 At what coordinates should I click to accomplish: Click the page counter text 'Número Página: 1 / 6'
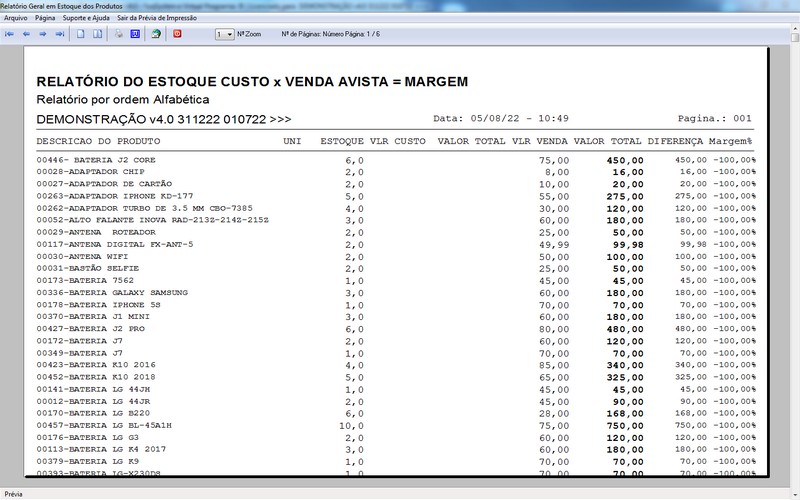[351, 34]
